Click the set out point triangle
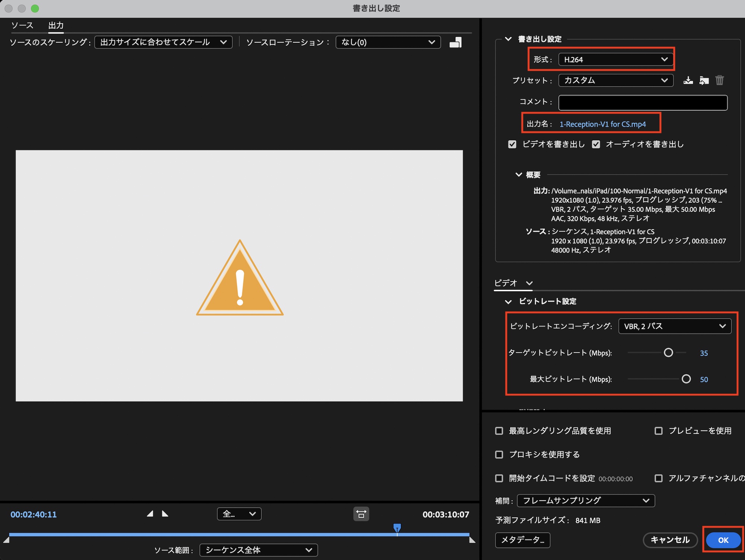 (165, 514)
